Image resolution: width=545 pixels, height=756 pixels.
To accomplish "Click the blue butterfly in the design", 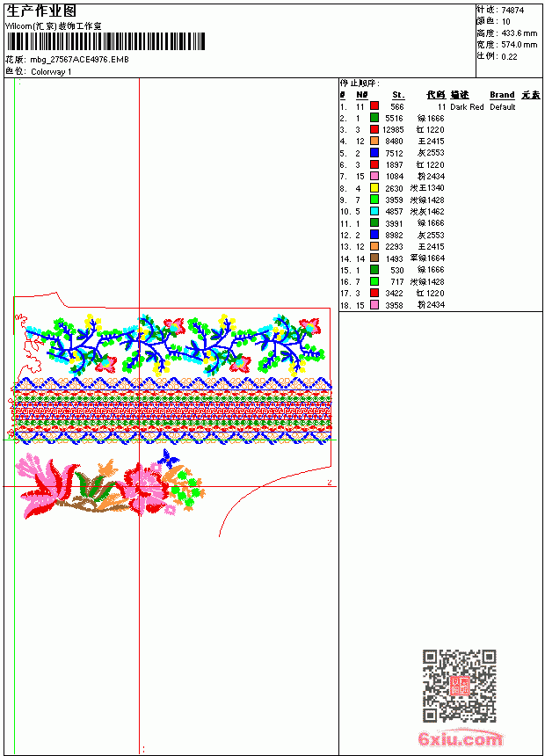I will tap(168, 458).
